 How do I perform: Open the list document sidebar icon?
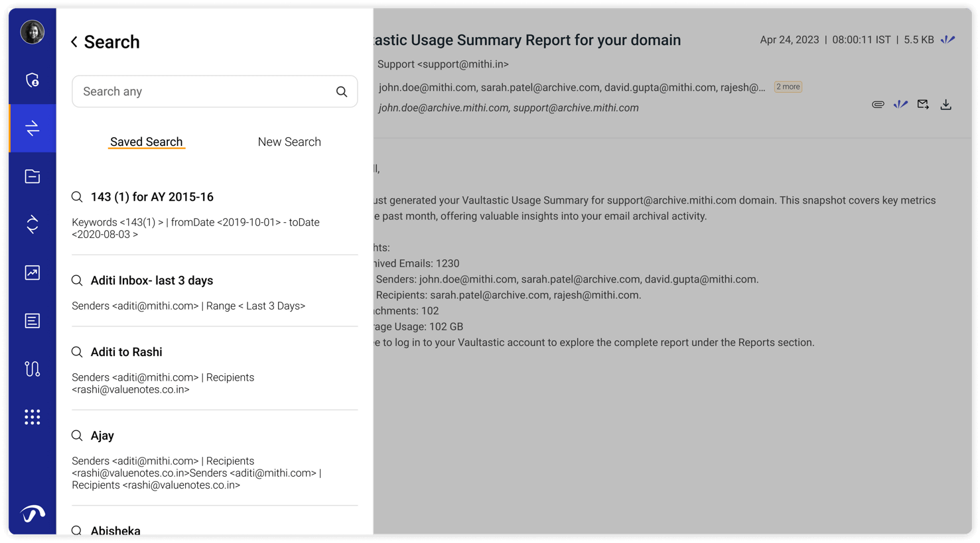point(32,321)
